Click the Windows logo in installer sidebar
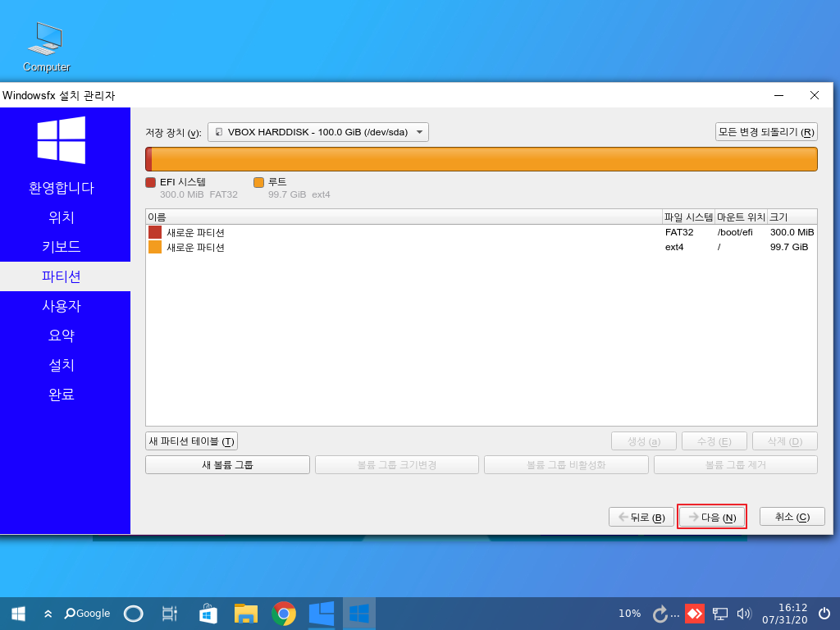This screenshot has height=630, width=840. click(61, 140)
